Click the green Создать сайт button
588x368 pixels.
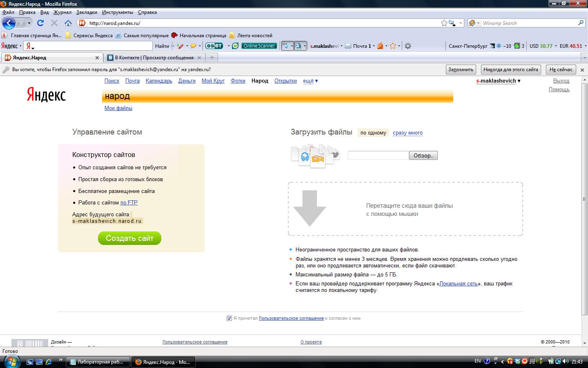click(x=129, y=238)
